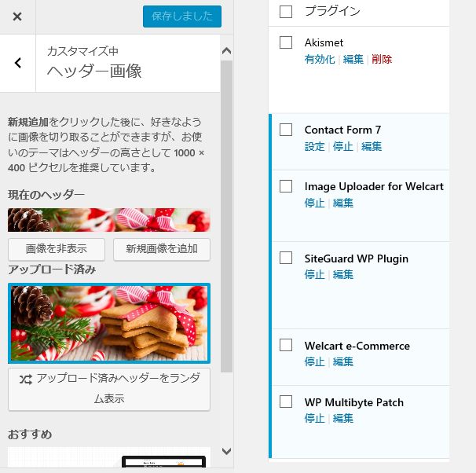Check the Welcart e-Commerce checkbox
Screen dimensions: 476x473
coord(286,345)
